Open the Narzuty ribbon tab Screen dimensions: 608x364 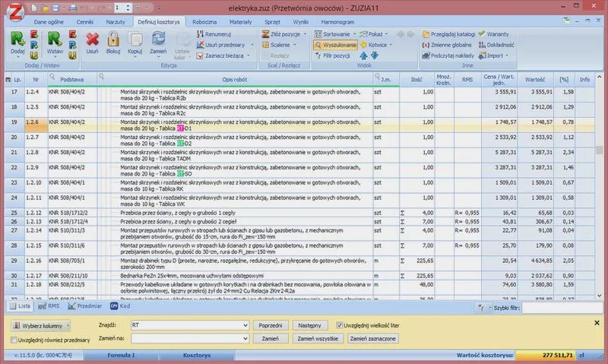116,22
